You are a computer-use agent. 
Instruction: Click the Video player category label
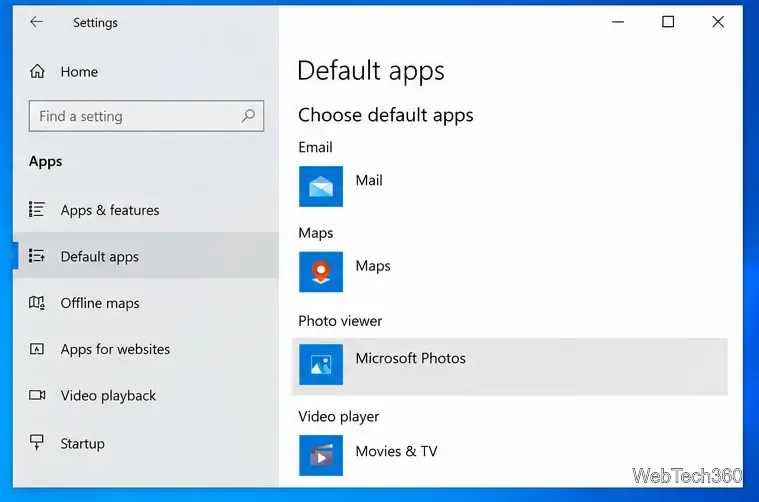tap(339, 417)
